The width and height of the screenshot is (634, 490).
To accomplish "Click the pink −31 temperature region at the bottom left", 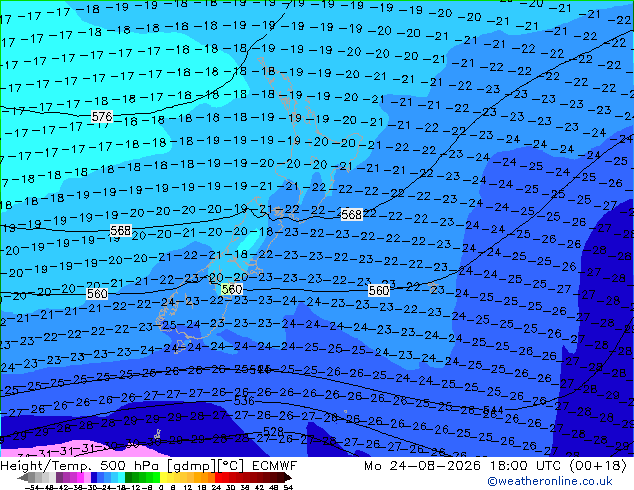I will (x=61, y=451).
